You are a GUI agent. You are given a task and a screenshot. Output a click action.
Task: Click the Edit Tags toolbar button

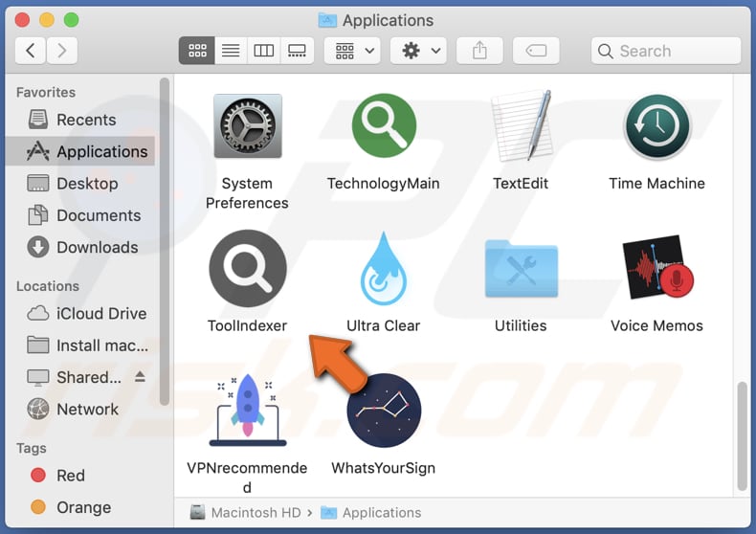point(536,51)
